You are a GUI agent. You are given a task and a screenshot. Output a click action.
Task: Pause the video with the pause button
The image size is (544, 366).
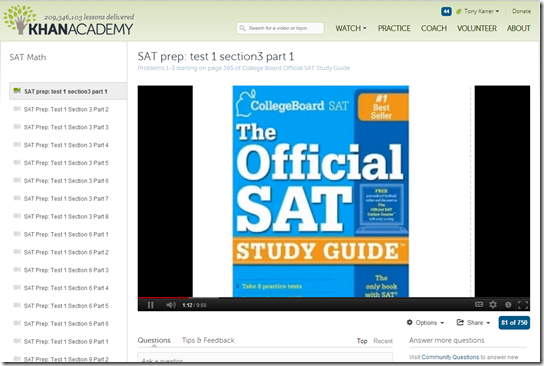pos(150,305)
